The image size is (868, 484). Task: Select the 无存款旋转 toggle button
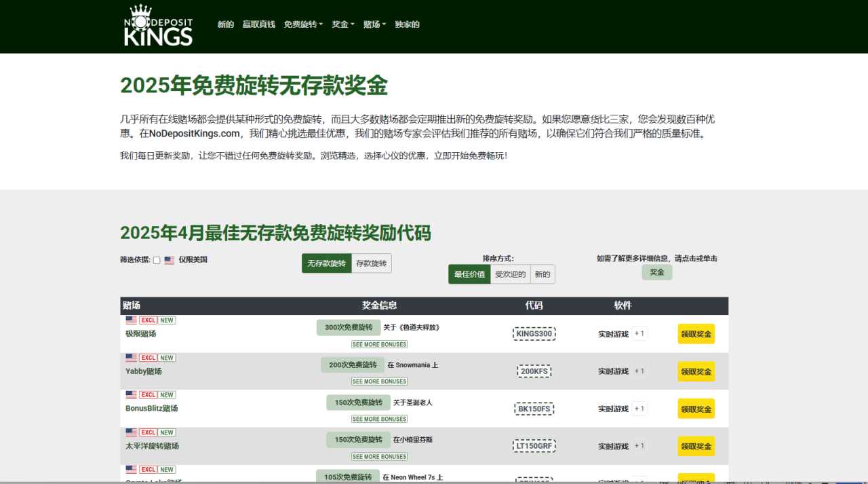click(327, 263)
